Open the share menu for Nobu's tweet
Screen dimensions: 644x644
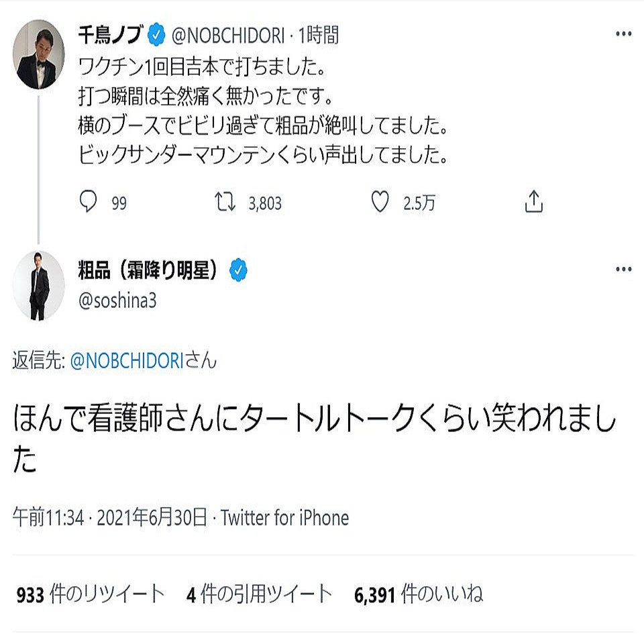pyautogui.click(x=534, y=199)
